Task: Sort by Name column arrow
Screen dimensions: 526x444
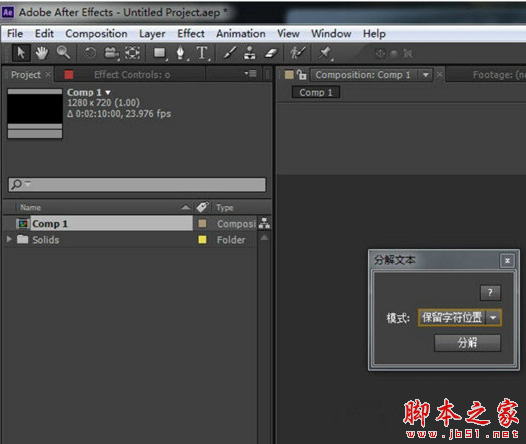Action: (186, 208)
